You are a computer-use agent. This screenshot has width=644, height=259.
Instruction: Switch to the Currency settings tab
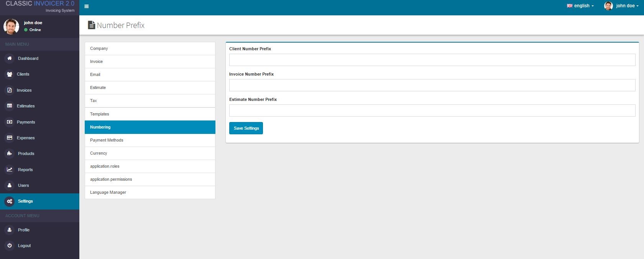coord(150,153)
